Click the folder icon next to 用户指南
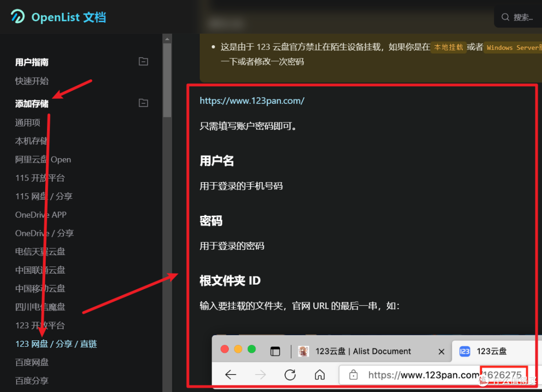 (143, 61)
